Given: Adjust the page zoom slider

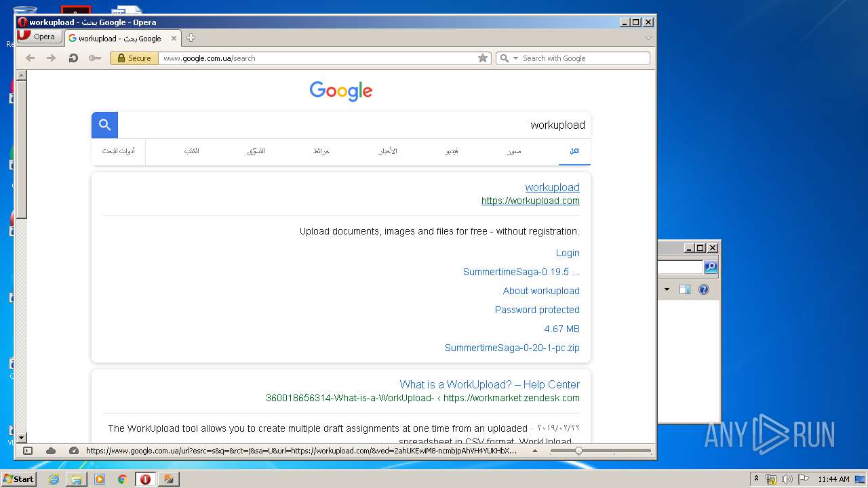Looking at the screenshot, I should point(600,451).
